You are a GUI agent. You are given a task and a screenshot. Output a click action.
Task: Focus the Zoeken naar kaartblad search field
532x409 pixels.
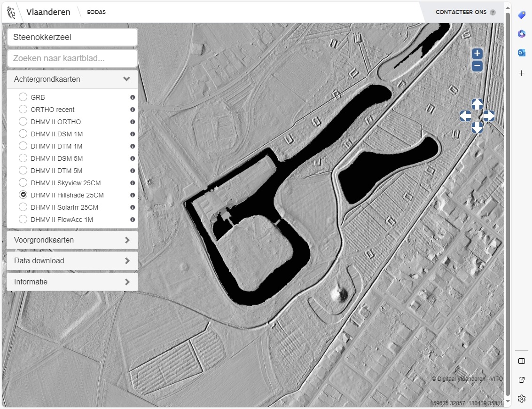tap(72, 58)
